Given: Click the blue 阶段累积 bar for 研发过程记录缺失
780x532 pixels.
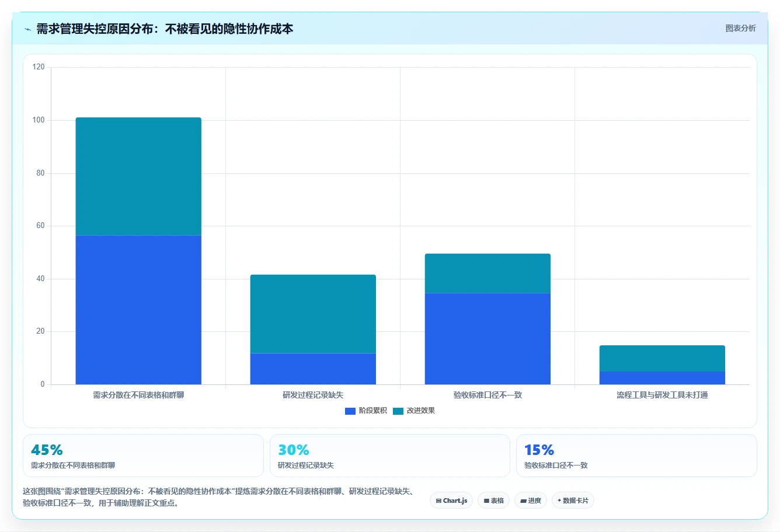Looking at the screenshot, I should pyautogui.click(x=313, y=369).
